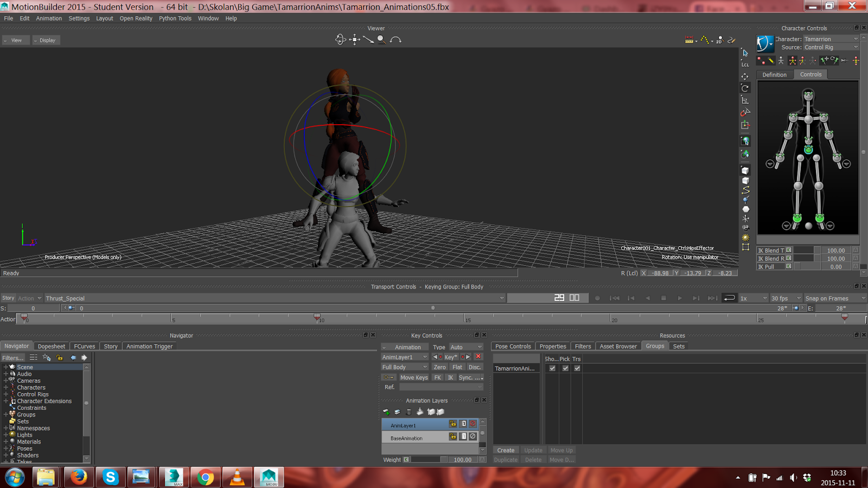
Task: Click the Navigator back arrow icon
Action: coord(73,358)
